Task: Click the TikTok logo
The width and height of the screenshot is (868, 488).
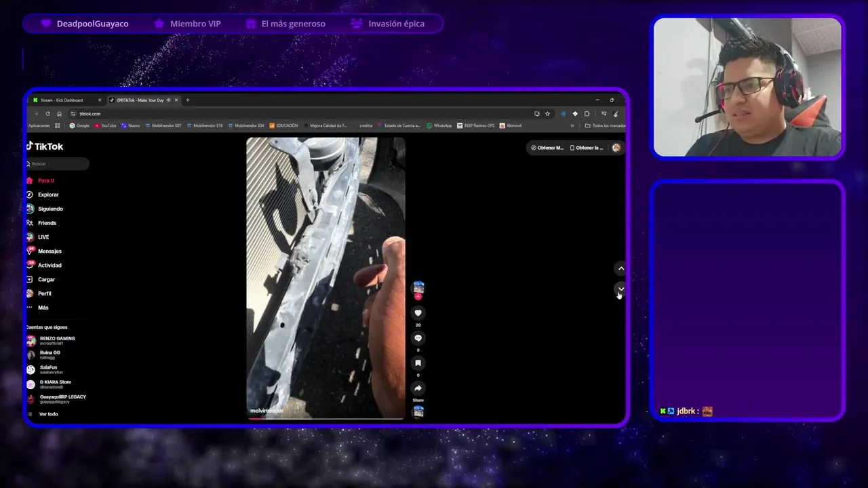Action: (45, 146)
